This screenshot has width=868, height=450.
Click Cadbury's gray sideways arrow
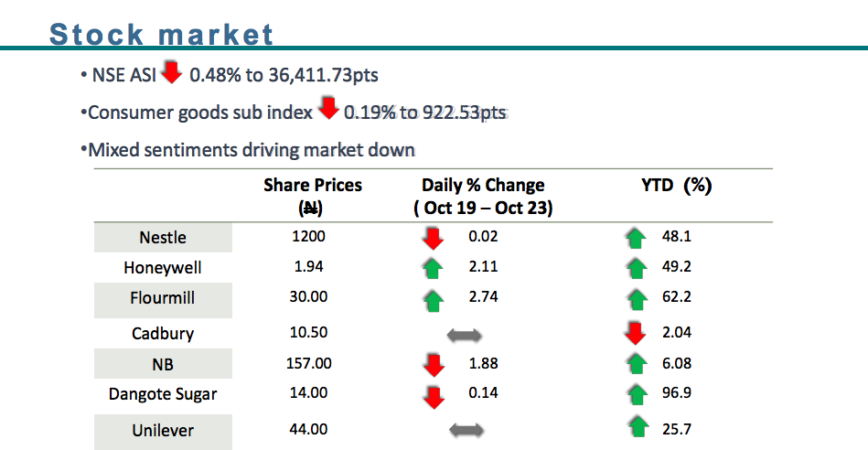point(465,335)
